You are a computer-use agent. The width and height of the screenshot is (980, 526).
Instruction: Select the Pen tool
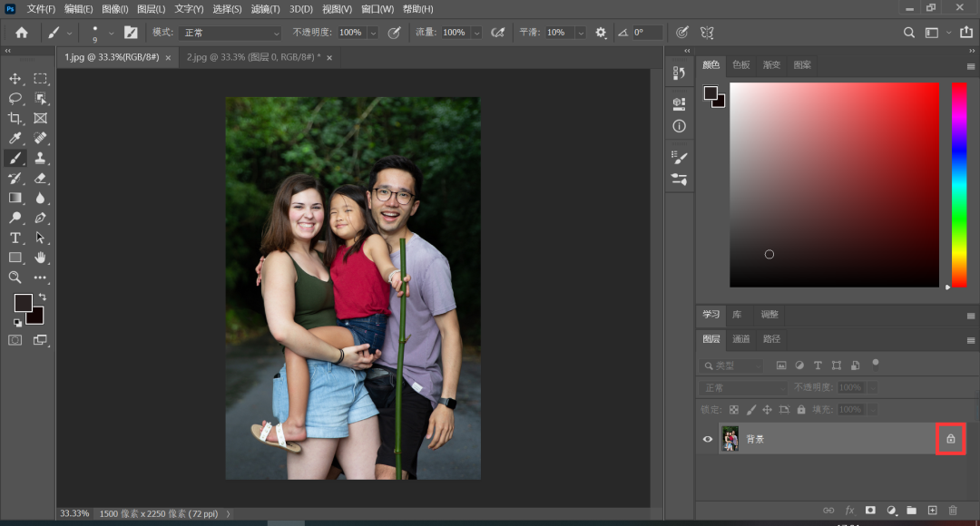pyautogui.click(x=40, y=218)
